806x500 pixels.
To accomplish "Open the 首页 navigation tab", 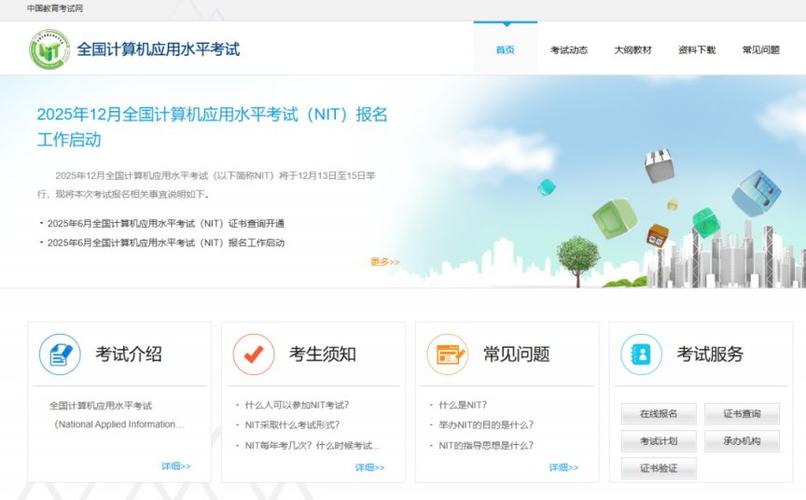I will 505,50.
